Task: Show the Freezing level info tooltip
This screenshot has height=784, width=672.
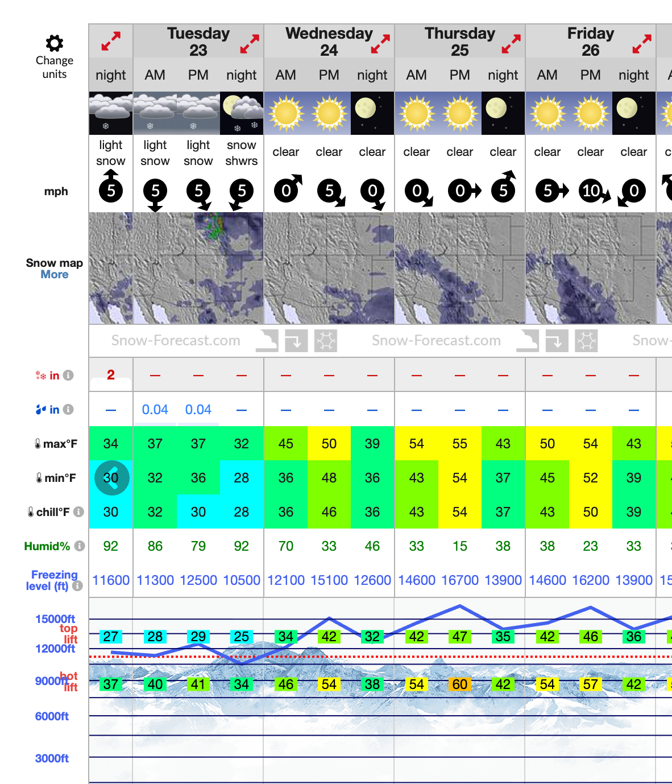Action: (78, 586)
